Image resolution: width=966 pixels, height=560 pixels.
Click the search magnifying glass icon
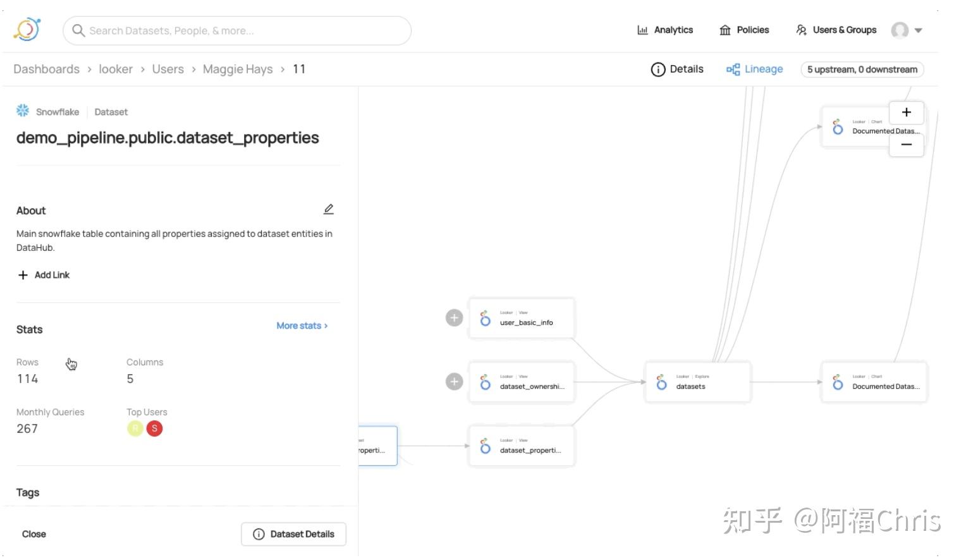click(78, 30)
